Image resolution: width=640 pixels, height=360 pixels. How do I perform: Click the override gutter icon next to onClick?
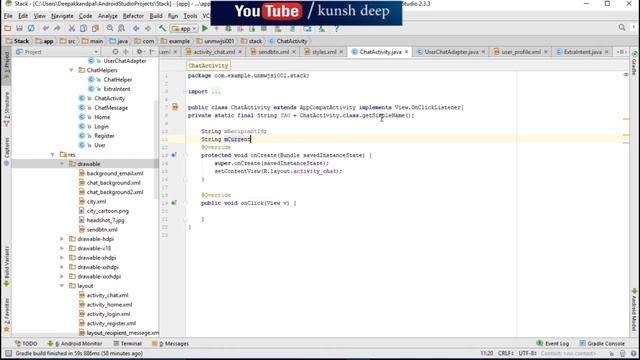pyautogui.click(x=174, y=203)
